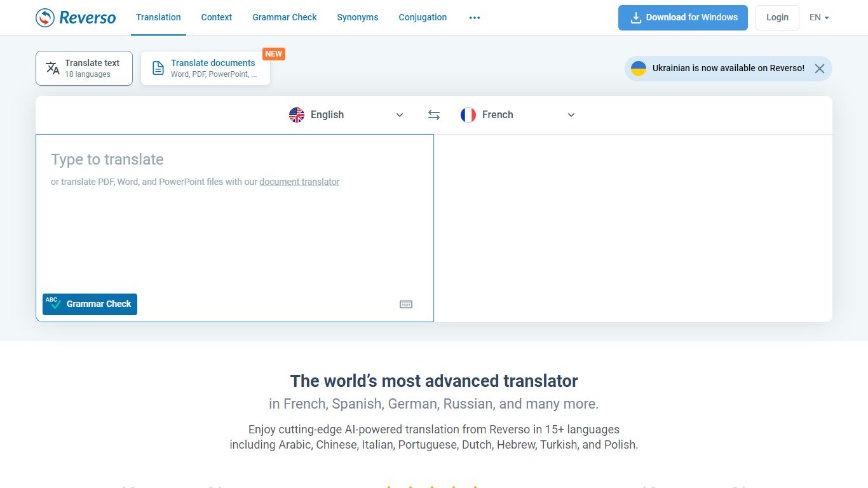Screen dimensions: 868x488
Task: Select the Translate text option
Action: coord(84,68)
